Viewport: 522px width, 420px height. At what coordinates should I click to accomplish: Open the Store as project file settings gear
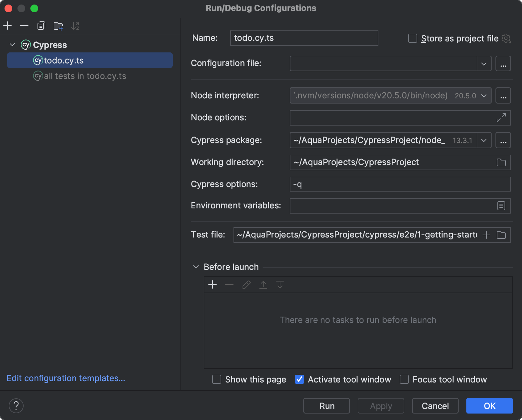click(506, 38)
